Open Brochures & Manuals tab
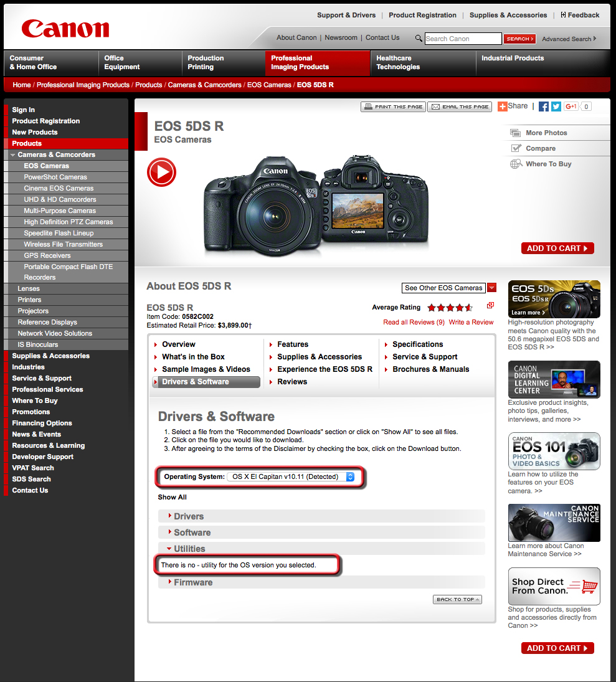 point(430,369)
